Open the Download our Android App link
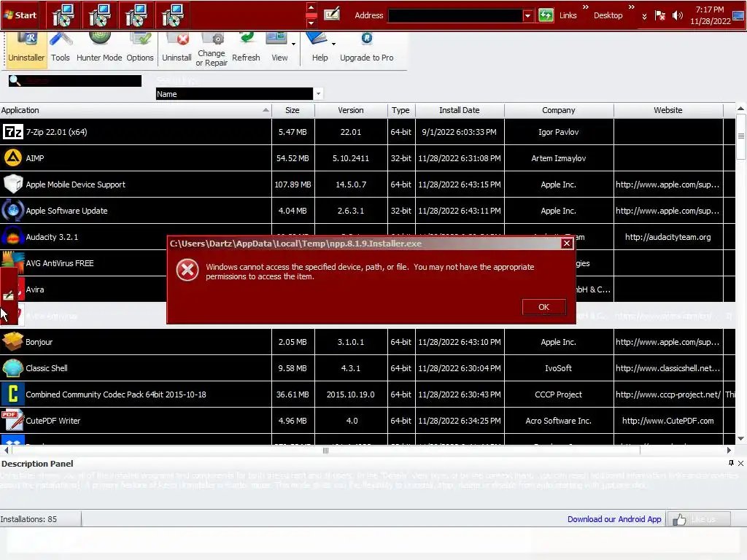This screenshot has height=560, width=747. click(614, 519)
